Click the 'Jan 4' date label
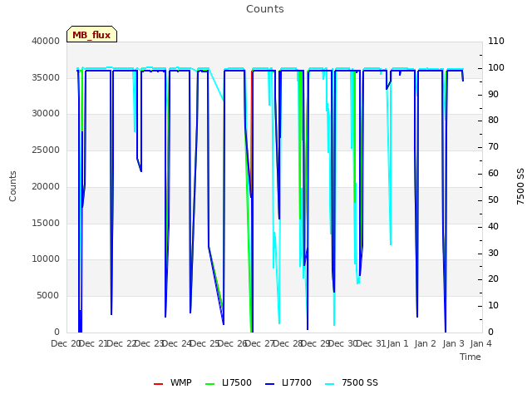The width and height of the screenshot is (532, 399). (480, 343)
